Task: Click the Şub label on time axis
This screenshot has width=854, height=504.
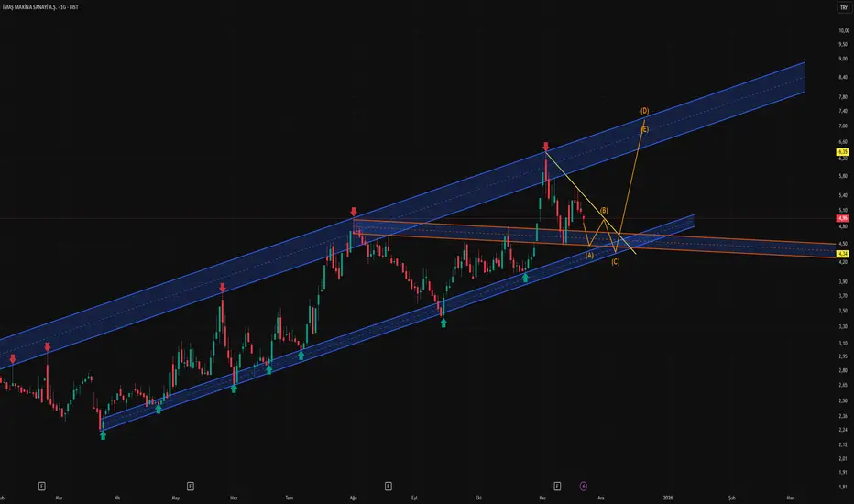Action: coord(732,498)
